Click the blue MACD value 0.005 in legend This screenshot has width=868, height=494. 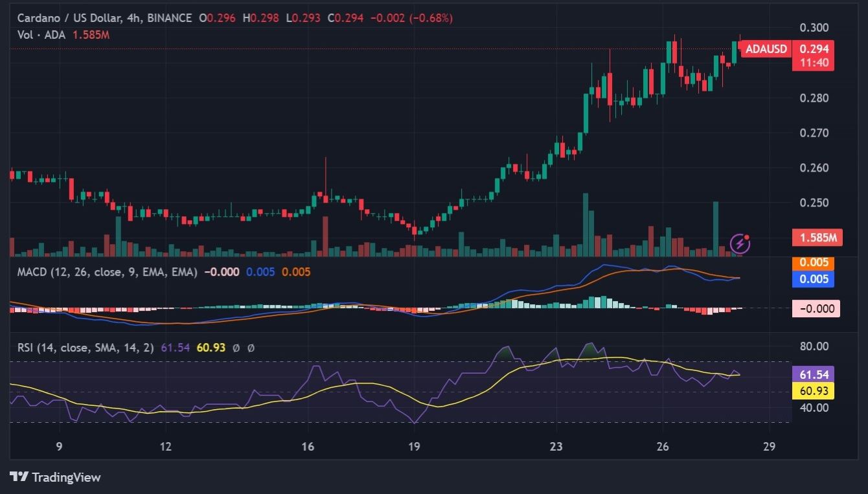point(260,272)
